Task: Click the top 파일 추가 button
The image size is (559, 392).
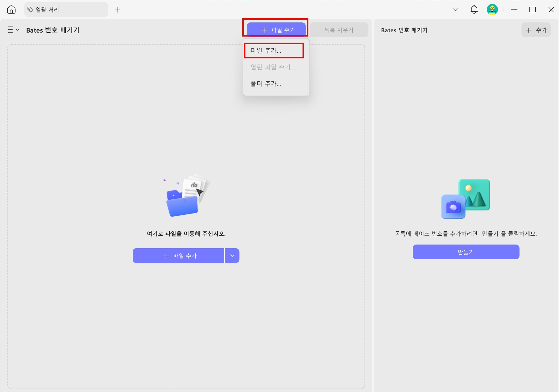Action: 276,30
